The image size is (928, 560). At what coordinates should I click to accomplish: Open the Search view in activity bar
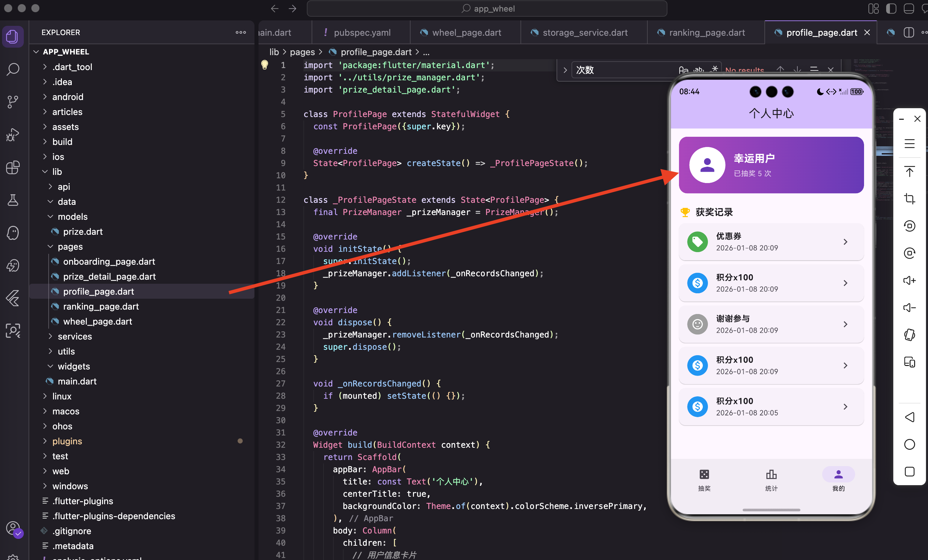pos(13,69)
